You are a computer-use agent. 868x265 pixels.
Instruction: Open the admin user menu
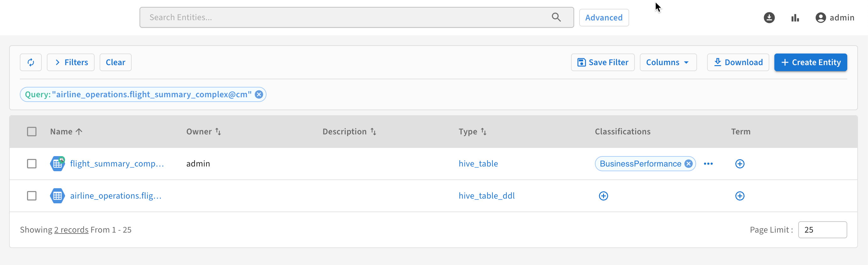(x=835, y=18)
